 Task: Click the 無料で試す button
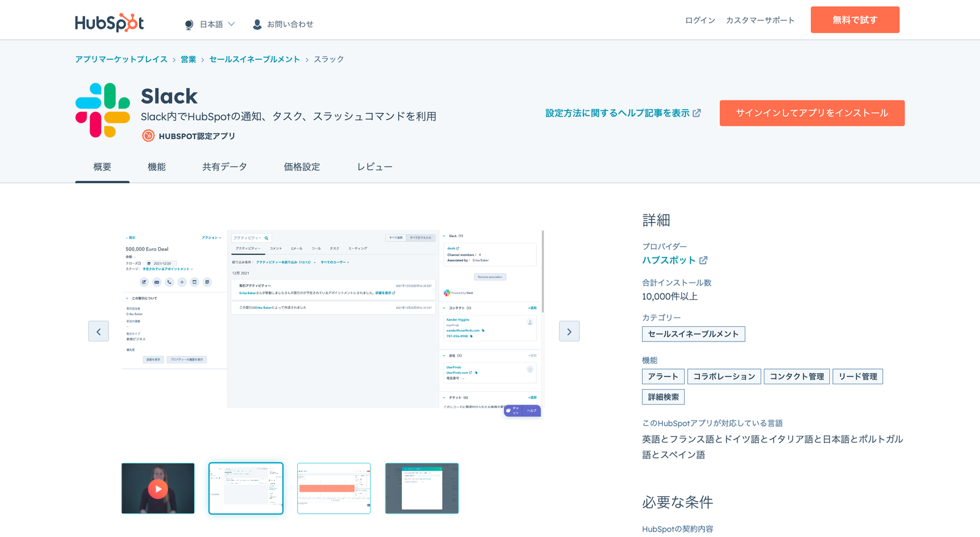coord(855,20)
